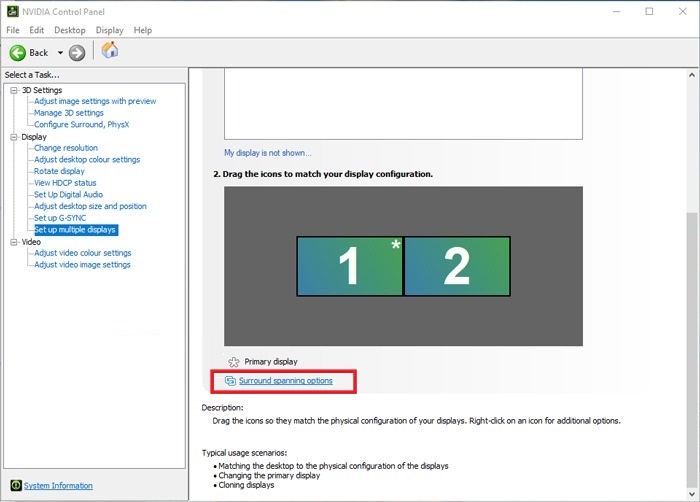Screen dimensions: 700x502
Task: Open Set up G-SYNC task
Action: pos(60,218)
